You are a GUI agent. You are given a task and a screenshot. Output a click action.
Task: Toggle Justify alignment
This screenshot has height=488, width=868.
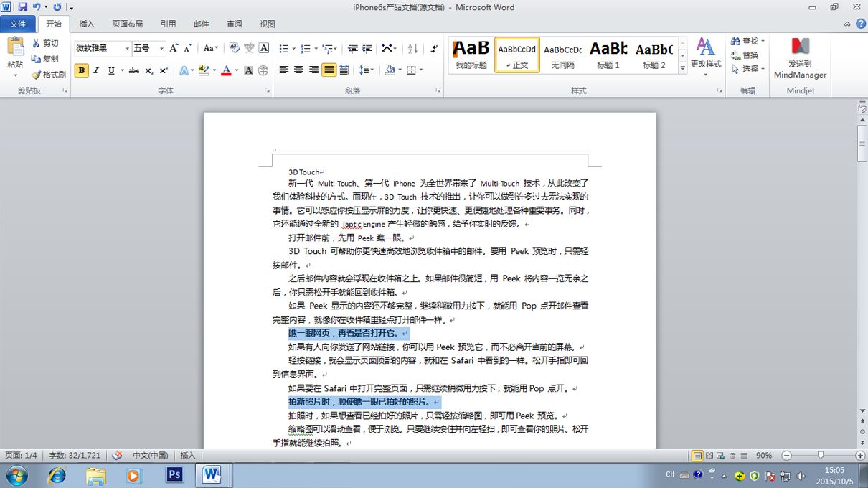(329, 70)
